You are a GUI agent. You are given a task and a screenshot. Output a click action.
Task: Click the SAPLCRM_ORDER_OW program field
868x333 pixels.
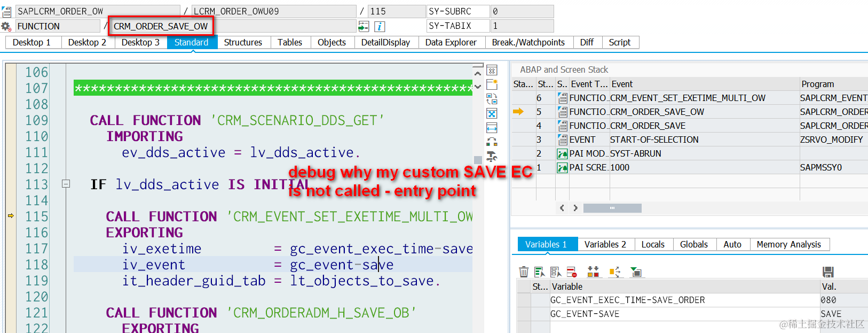tap(98, 11)
